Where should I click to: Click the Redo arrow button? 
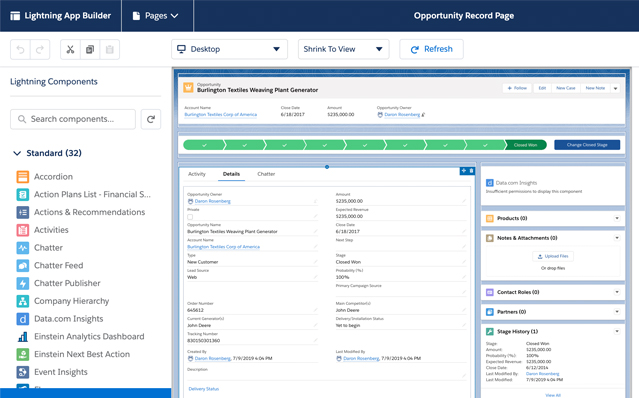point(40,50)
